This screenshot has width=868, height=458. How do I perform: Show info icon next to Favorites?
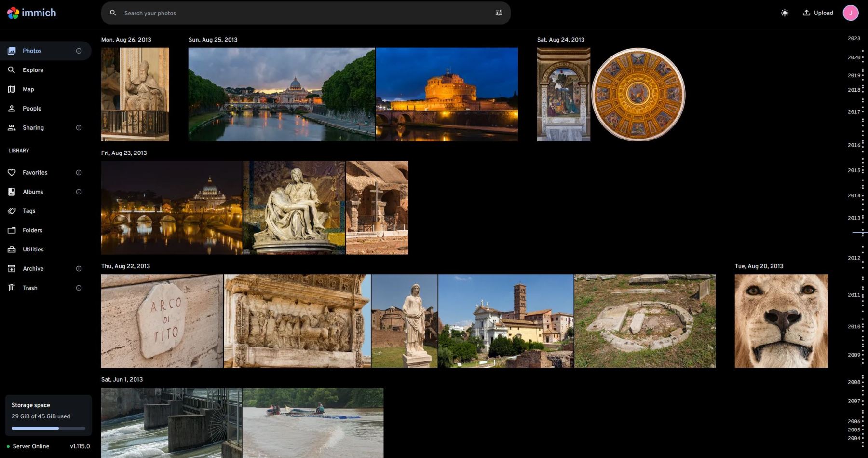tap(79, 173)
